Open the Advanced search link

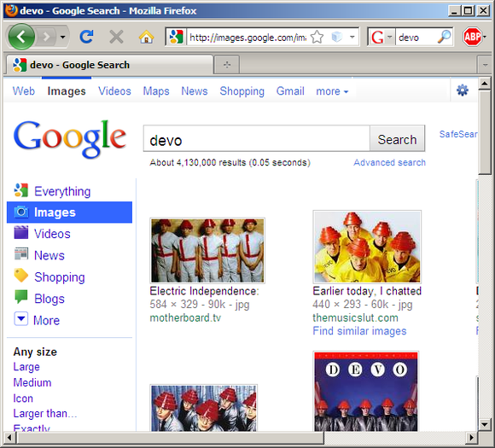pyautogui.click(x=389, y=162)
